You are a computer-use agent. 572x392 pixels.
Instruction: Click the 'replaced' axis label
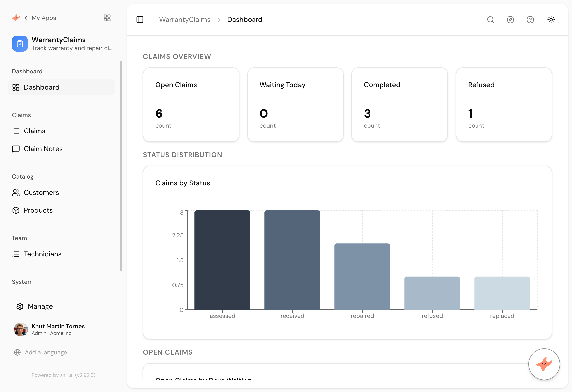tap(502, 316)
